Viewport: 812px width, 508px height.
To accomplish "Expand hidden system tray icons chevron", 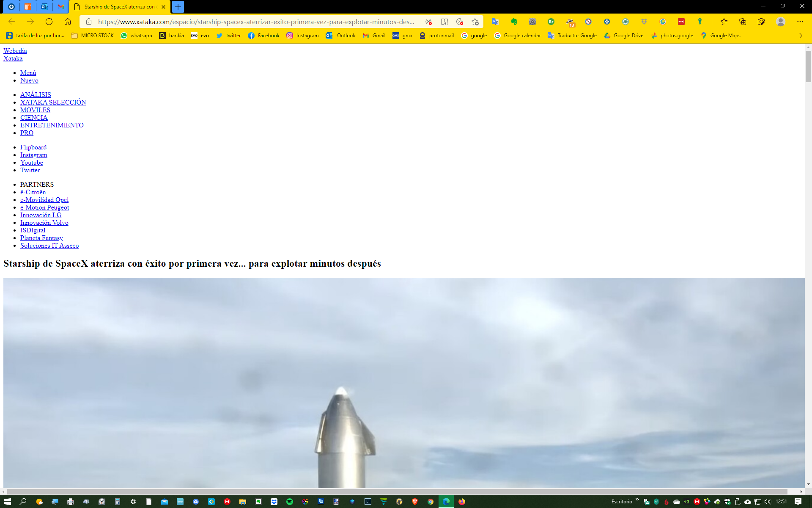I will [637, 500].
